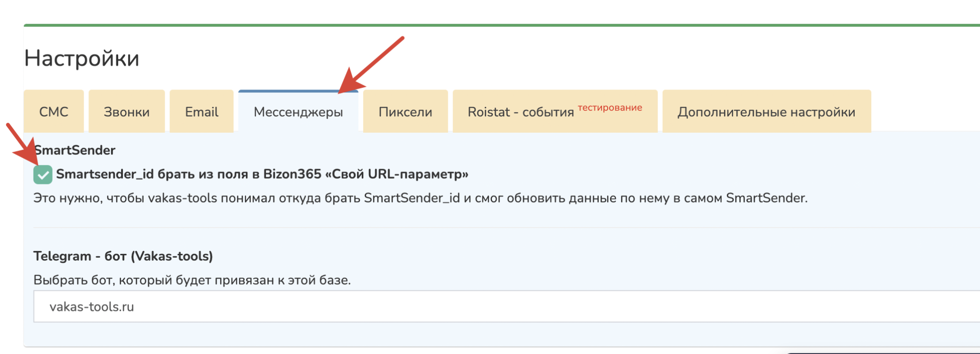Click the Настройки page heading

click(x=82, y=58)
